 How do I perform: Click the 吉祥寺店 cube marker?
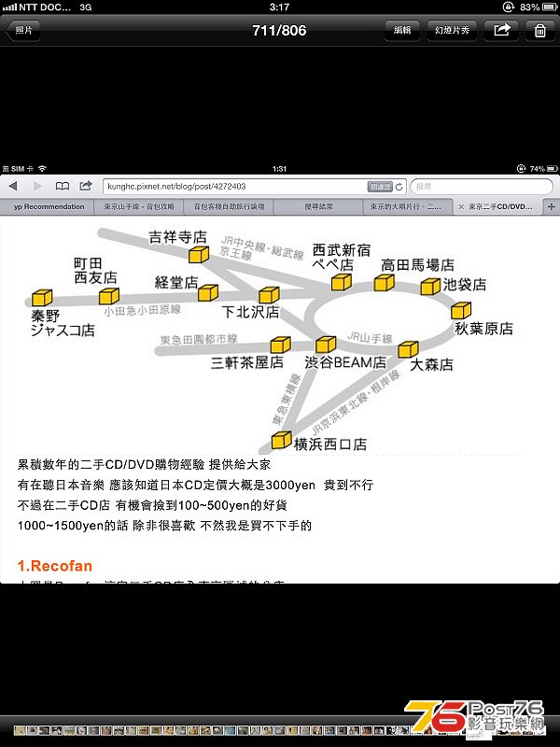pos(199,254)
